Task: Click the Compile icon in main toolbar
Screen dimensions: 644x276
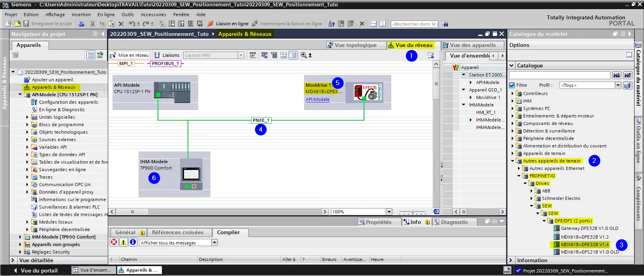Action: [x=162, y=24]
